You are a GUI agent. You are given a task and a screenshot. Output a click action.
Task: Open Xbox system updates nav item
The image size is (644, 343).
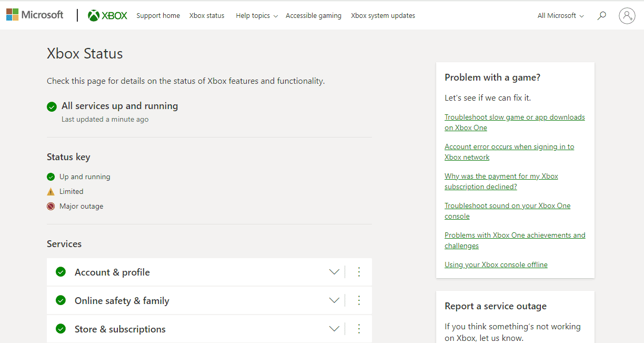383,16
